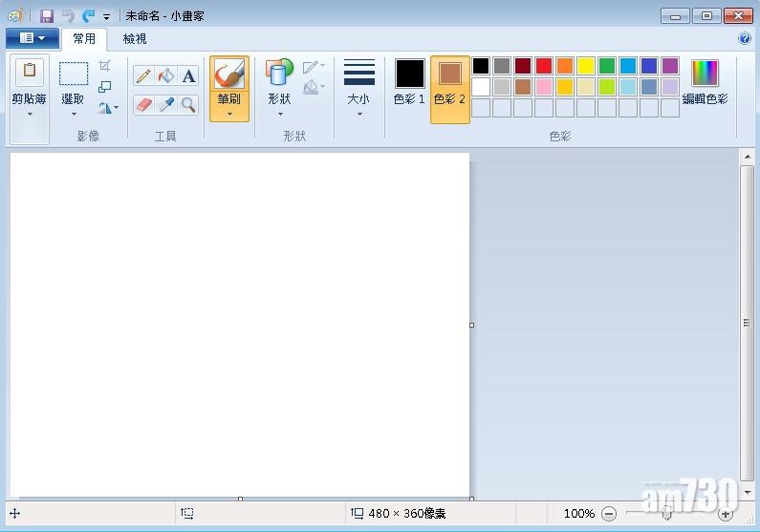Viewport: 760px width, 532px height.
Task: Activate 色彩 2 background color
Action: 449,82
